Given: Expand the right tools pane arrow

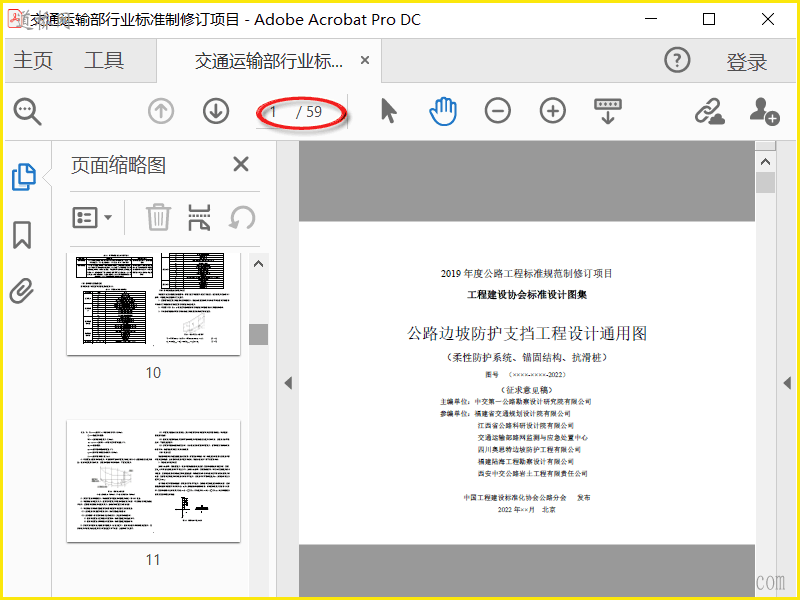Looking at the screenshot, I should (787, 383).
